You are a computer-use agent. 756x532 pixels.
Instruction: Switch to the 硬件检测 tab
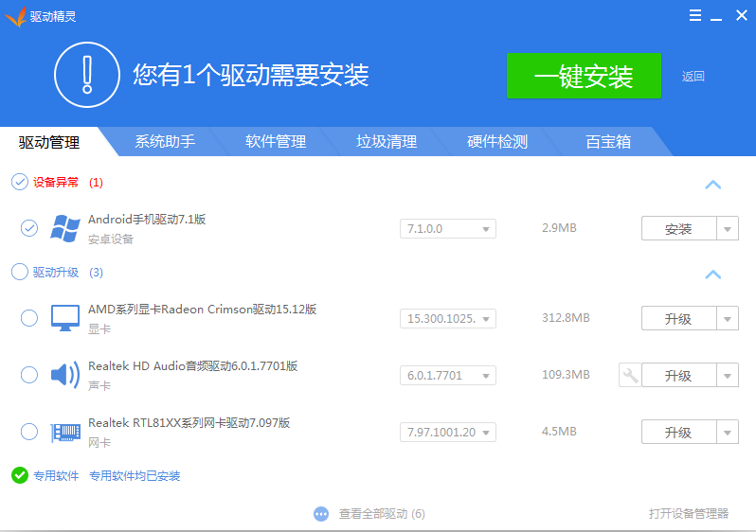click(497, 141)
